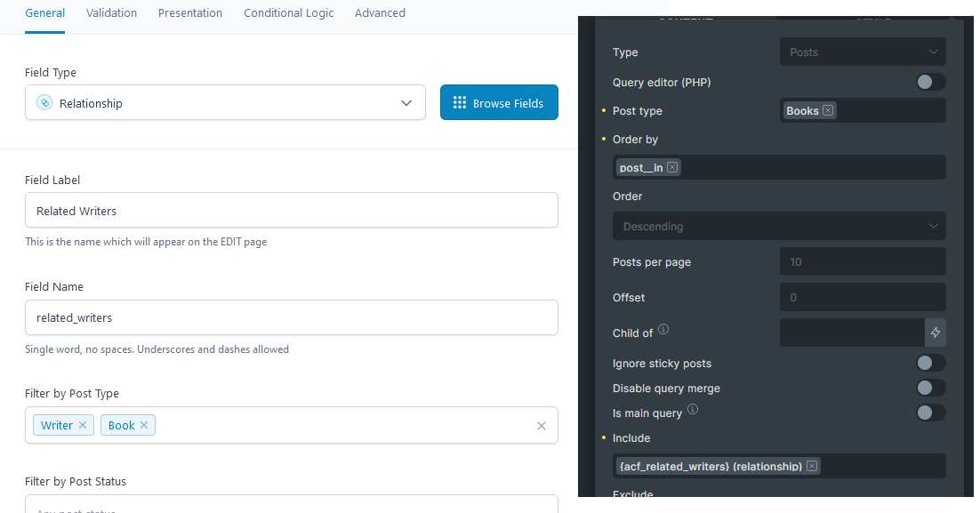Image resolution: width=980 pixels, height=513 pixels.
Task: Open the Conditional Logic tab
Action: pos(289,13)
